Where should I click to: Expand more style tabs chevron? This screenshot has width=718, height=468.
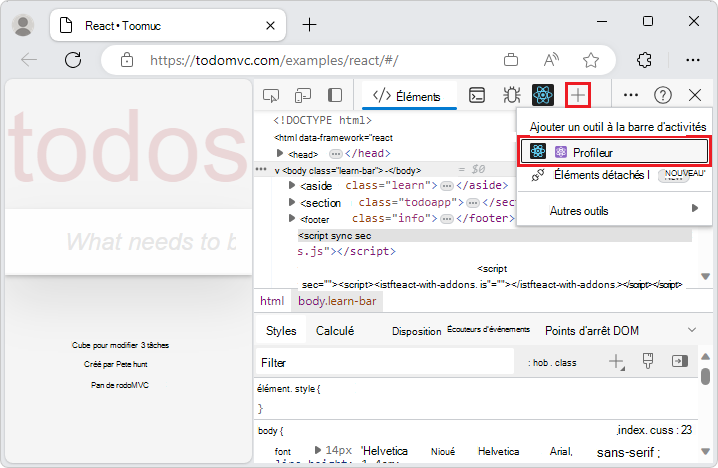click(692, 330)
